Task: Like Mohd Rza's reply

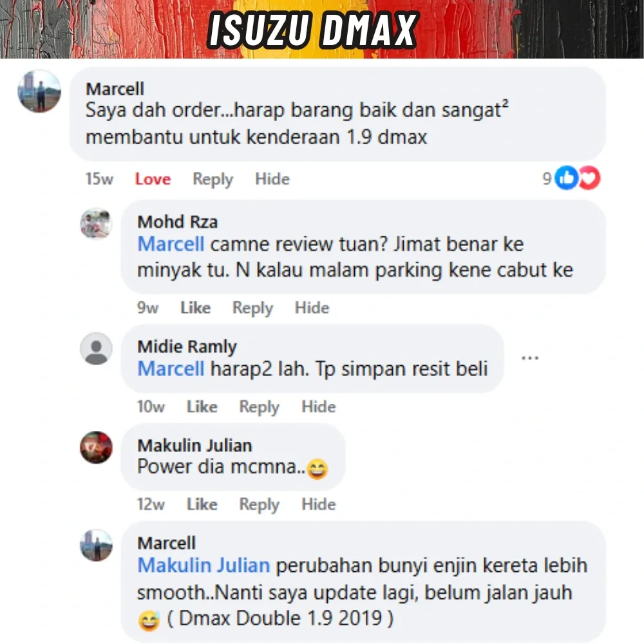Action: [x=196, y=308]
